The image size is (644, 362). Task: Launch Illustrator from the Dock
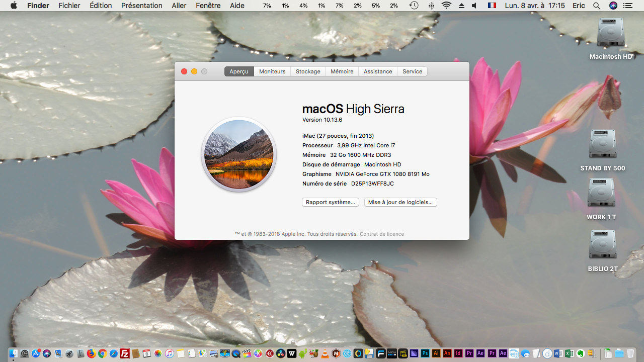pyautogui.click(x=436, y=353)
